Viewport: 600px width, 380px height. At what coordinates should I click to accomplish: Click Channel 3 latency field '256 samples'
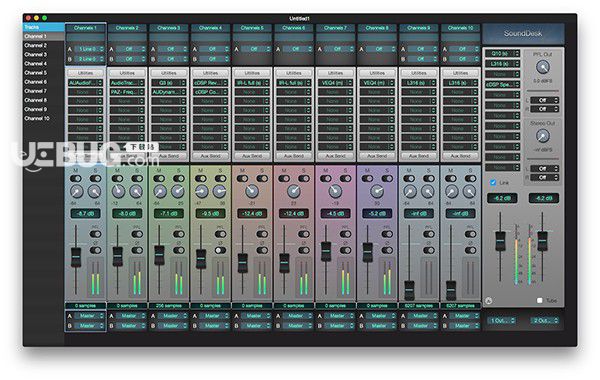click(x=169, y=306)
